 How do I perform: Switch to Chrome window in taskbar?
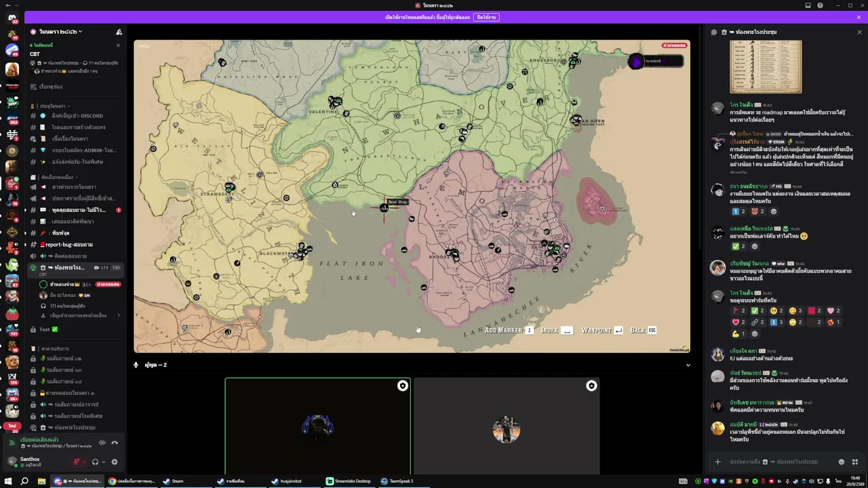133,481
